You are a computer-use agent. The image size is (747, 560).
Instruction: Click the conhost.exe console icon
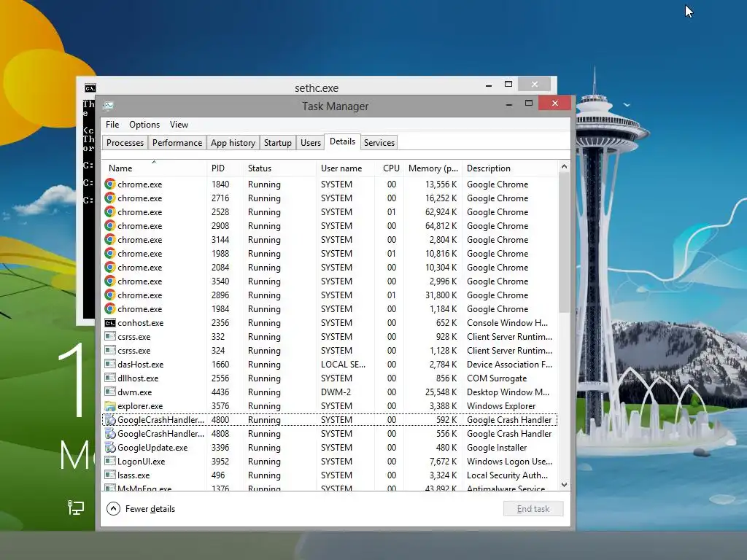point(110,323)
